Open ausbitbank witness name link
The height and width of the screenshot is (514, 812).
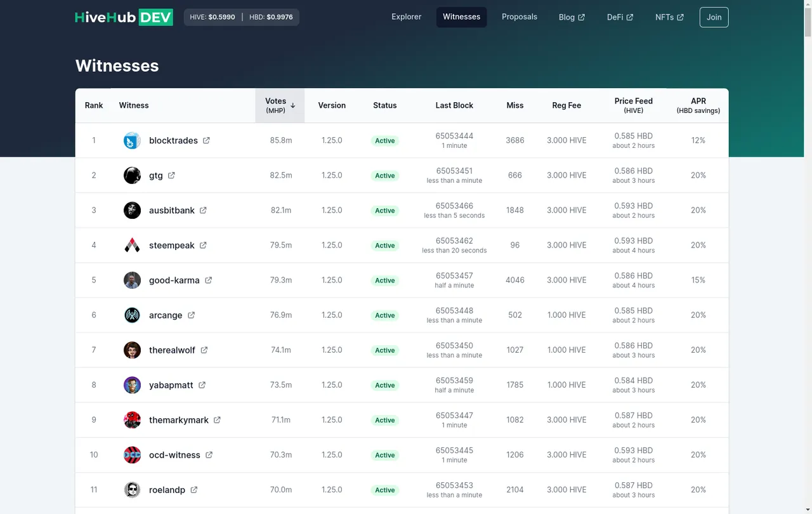tap(172, 210)
